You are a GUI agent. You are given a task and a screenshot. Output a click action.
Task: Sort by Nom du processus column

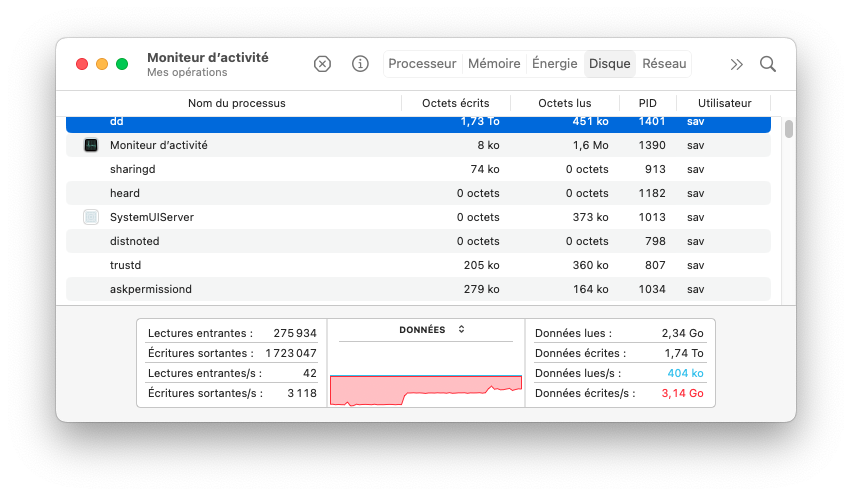[236, 103]
